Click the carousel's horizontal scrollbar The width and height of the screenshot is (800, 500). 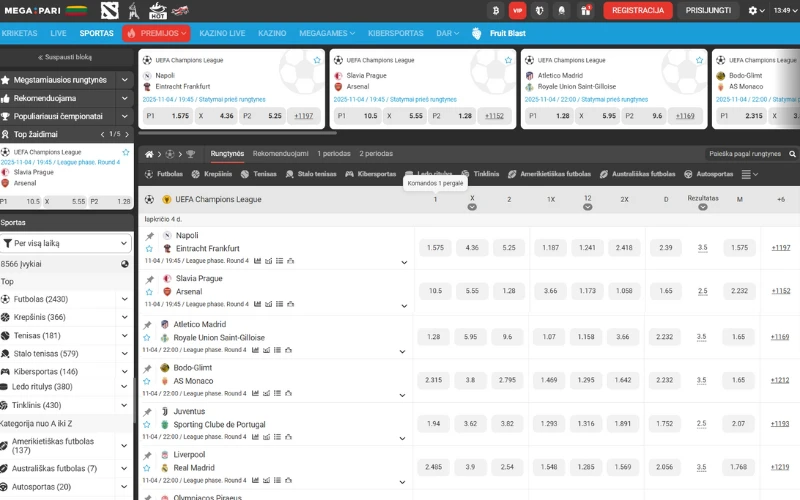tap(240, 132)
